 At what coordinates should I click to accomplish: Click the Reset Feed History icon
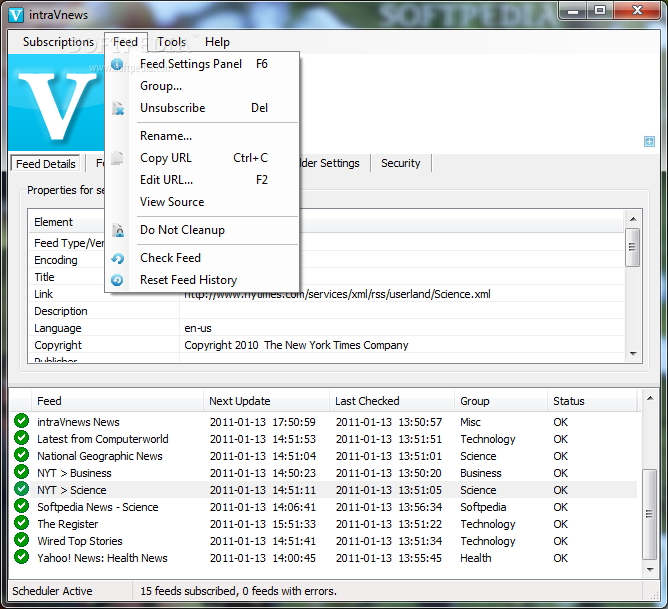coord(117,280)
